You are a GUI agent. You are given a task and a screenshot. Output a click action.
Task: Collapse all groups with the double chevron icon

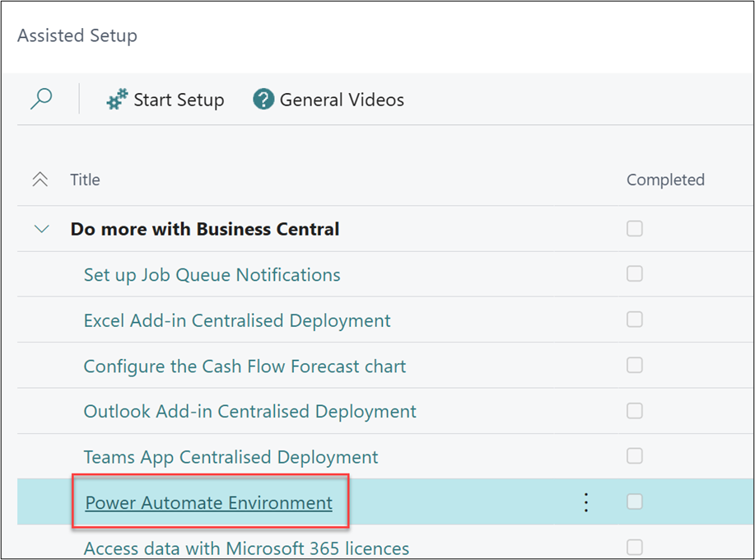point(40,180)
